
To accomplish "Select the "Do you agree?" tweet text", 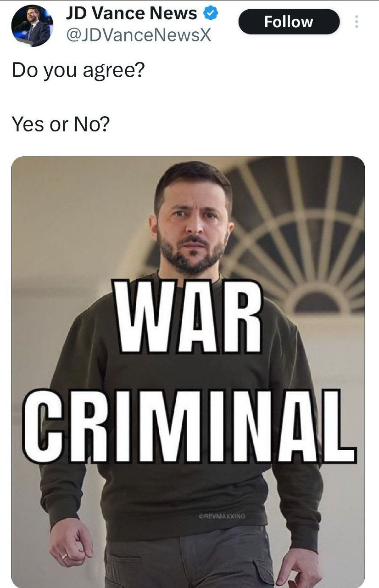I will (x=78, y=71).
